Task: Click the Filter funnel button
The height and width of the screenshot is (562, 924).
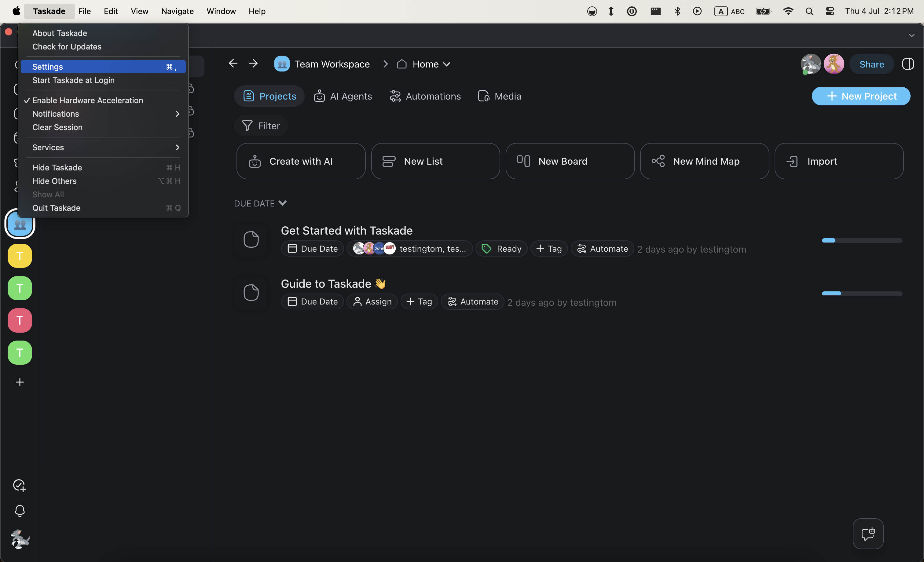Action: pos(261,126)
